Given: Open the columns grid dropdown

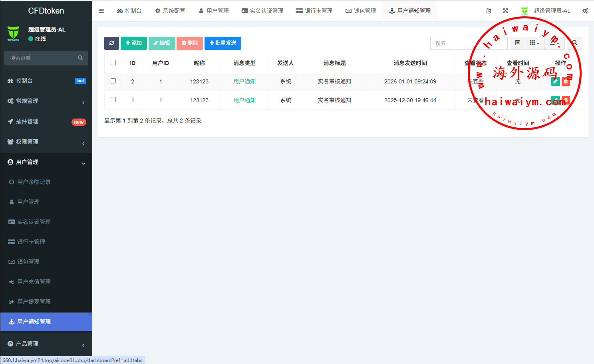Looking at the screenshot, I should (534, 43).
